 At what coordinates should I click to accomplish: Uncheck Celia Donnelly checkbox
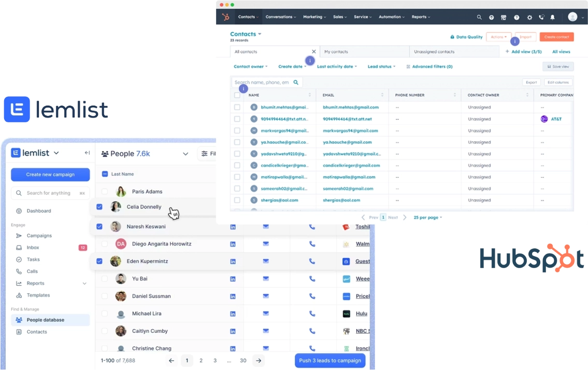point(99,206)
